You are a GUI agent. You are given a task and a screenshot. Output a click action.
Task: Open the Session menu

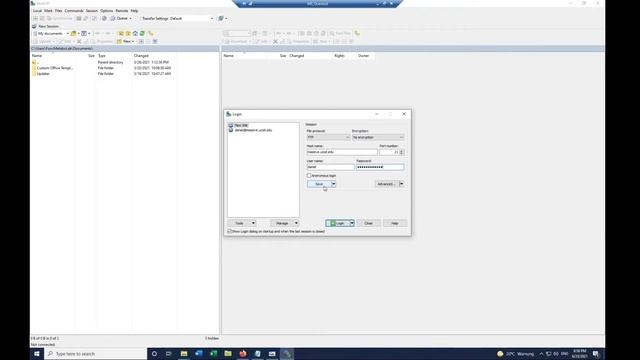(92, 11)
